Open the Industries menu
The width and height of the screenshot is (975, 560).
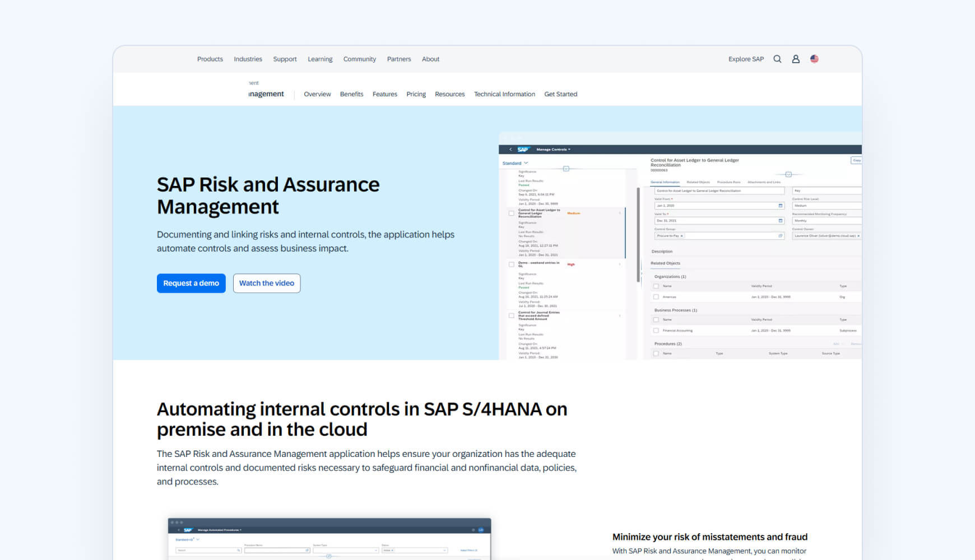click(x=248, y=59)
